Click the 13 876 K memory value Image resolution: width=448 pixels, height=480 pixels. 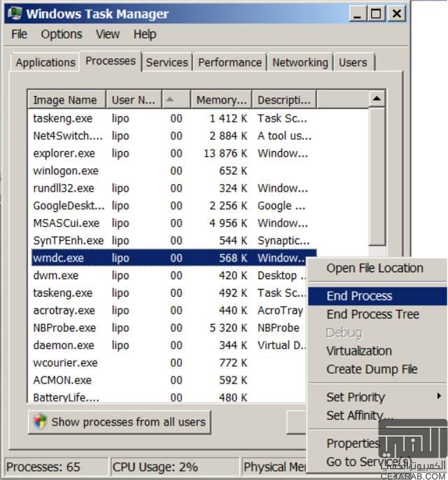point(225,153)
